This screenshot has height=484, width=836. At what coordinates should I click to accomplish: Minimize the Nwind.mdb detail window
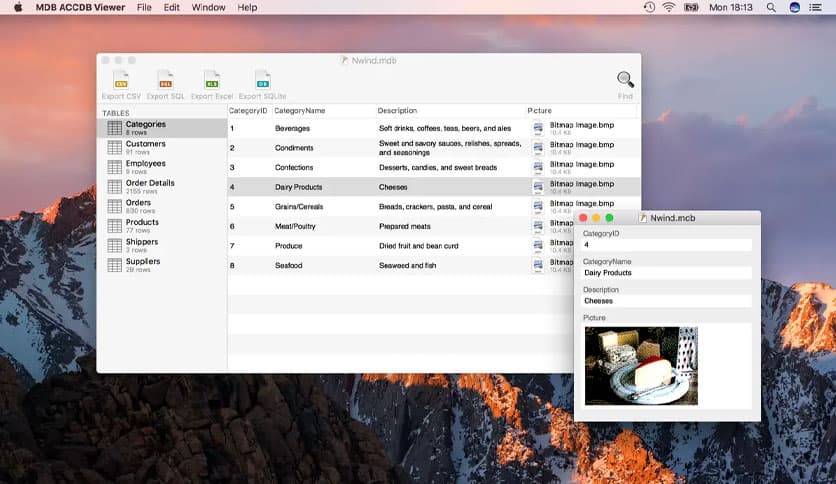(596, 218)
